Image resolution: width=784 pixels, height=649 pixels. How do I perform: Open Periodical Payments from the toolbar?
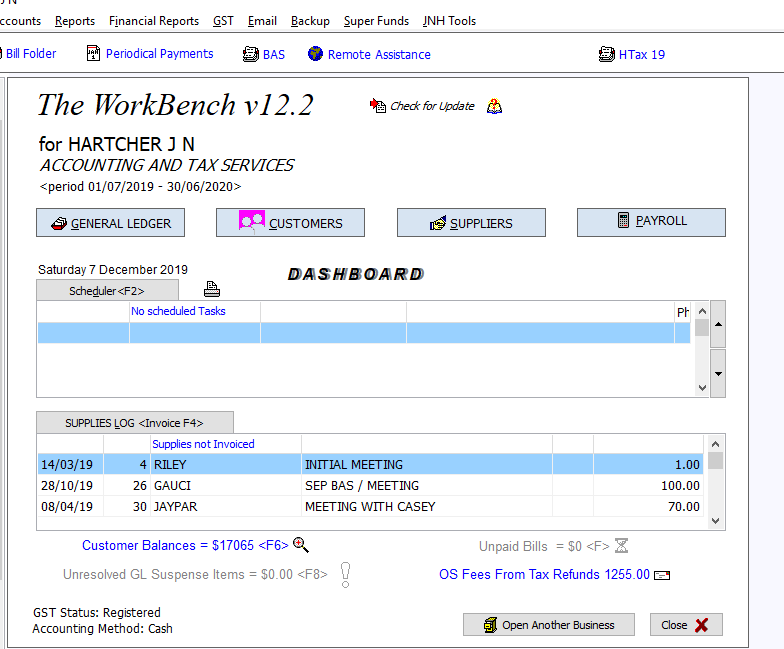pyautogui.click(x=150, y=54)
